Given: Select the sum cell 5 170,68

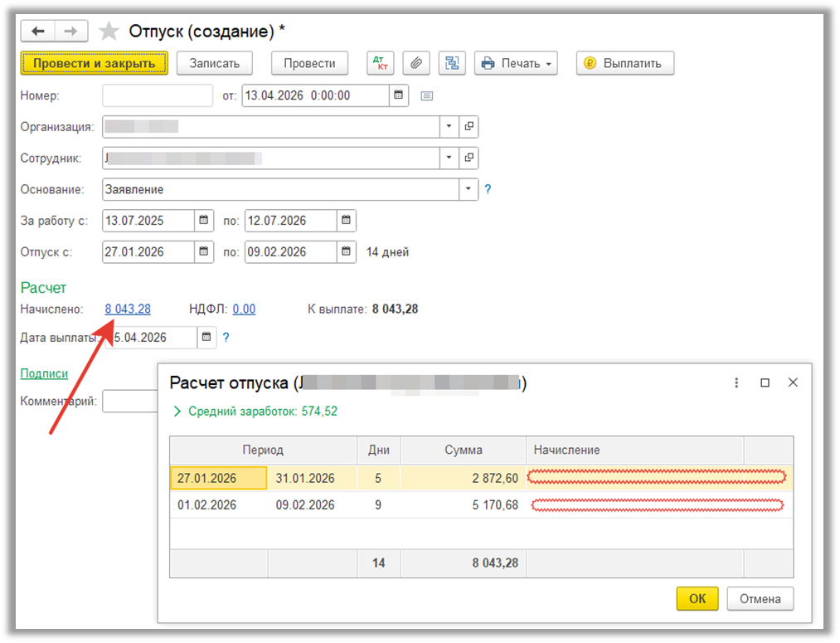Looking at the screenshot, I should pyautogui.click(x=464, y=504).
